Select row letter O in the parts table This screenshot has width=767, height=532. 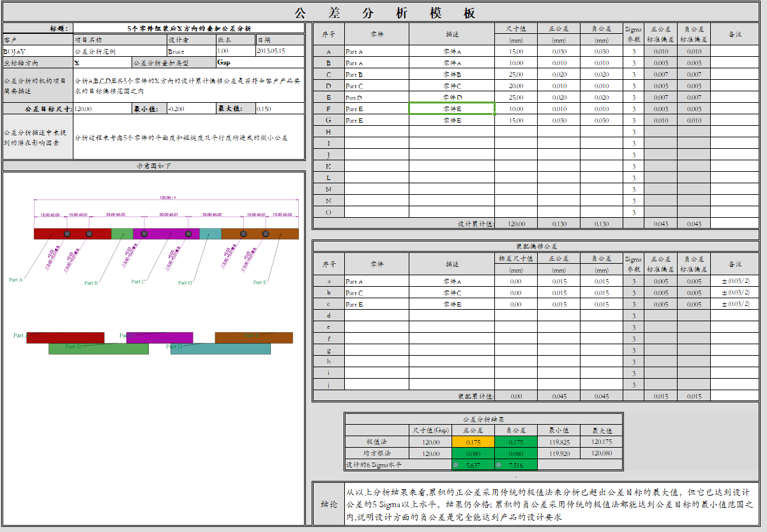[328, 212]
